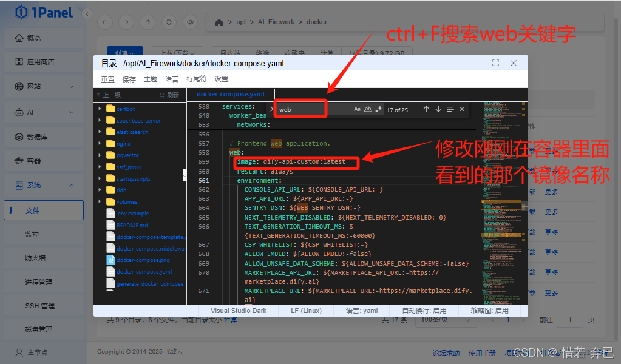Open 容器 containers in the sidebar
The height and width of the screenshot is (364, 621).
coord(44,161)
